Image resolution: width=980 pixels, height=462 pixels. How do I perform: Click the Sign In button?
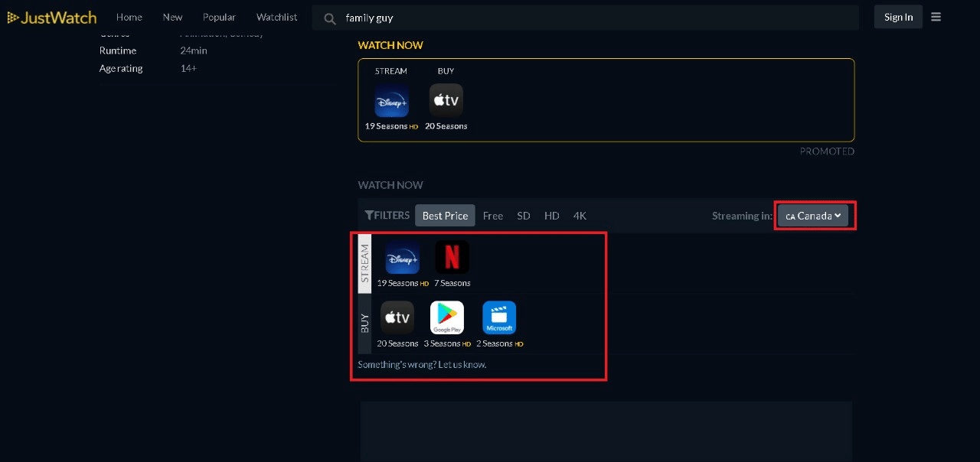898,17
